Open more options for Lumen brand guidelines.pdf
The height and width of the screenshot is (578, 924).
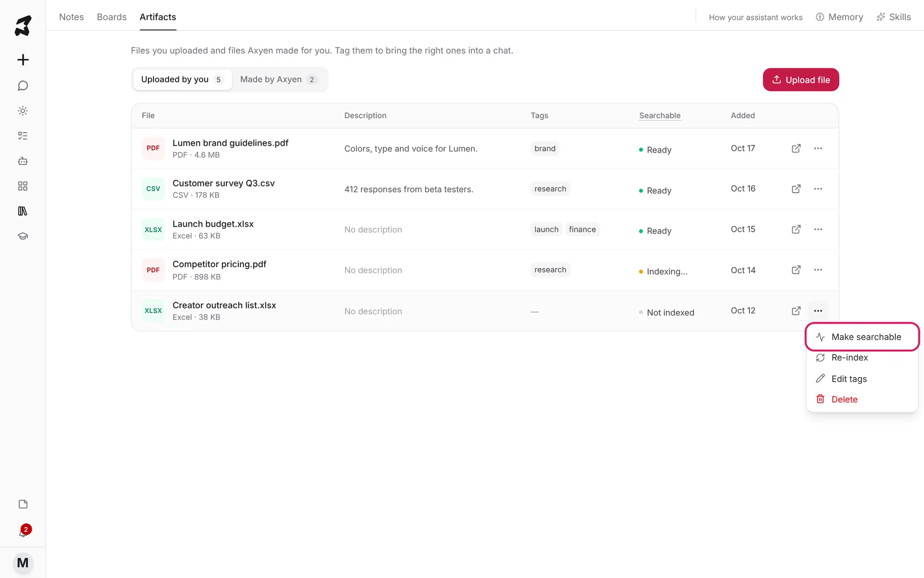818,148
